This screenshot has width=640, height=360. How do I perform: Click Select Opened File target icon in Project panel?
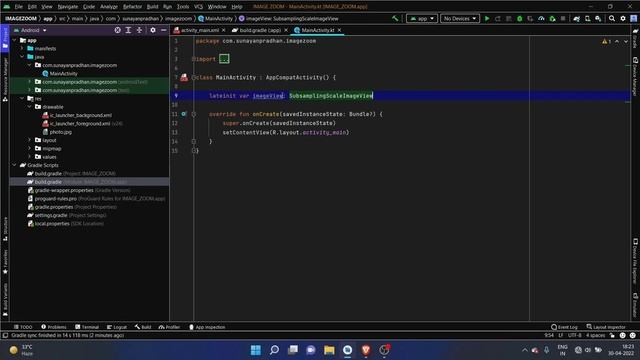pyautogui.click(x=118, y=30)
